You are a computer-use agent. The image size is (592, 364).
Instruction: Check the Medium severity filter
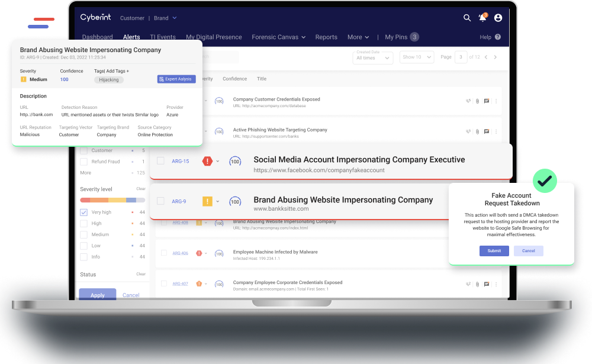point(84,234)
